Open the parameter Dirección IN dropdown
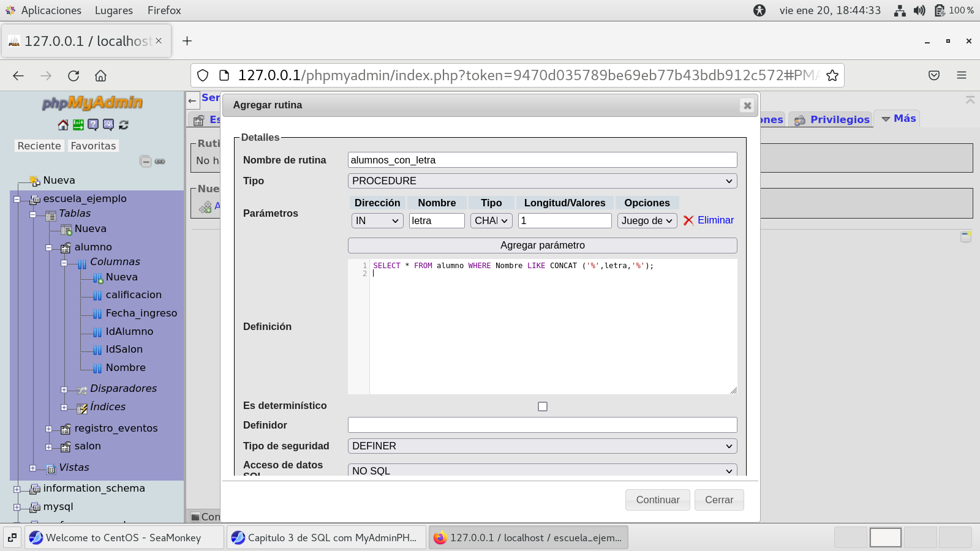980x551 pixels. coord(377,220)
